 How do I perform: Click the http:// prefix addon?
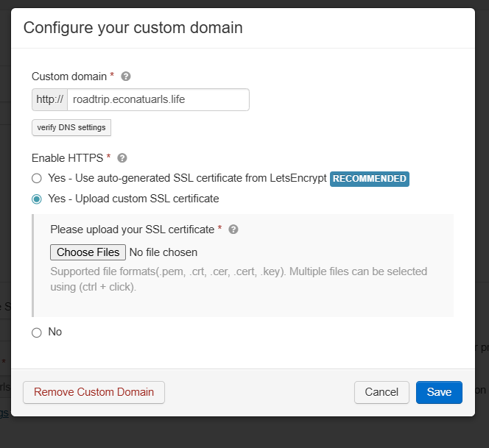50,100
